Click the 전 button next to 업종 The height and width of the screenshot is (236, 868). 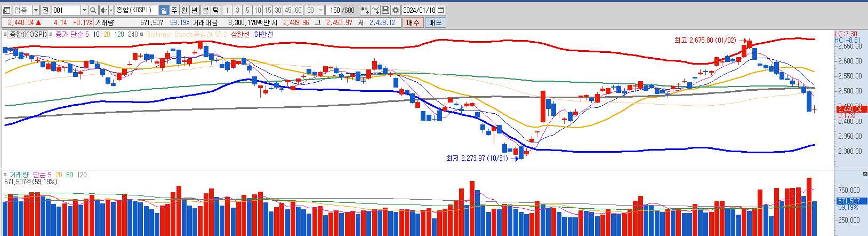[x=45, y=10]
